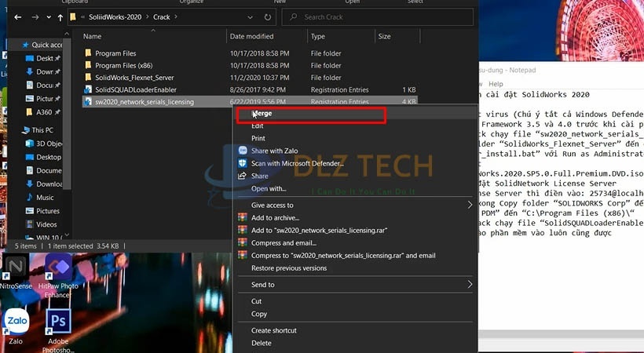644x353 pixels.
Task: Expand the chevron after Crack in path
Action: click(x=176, y=16)
